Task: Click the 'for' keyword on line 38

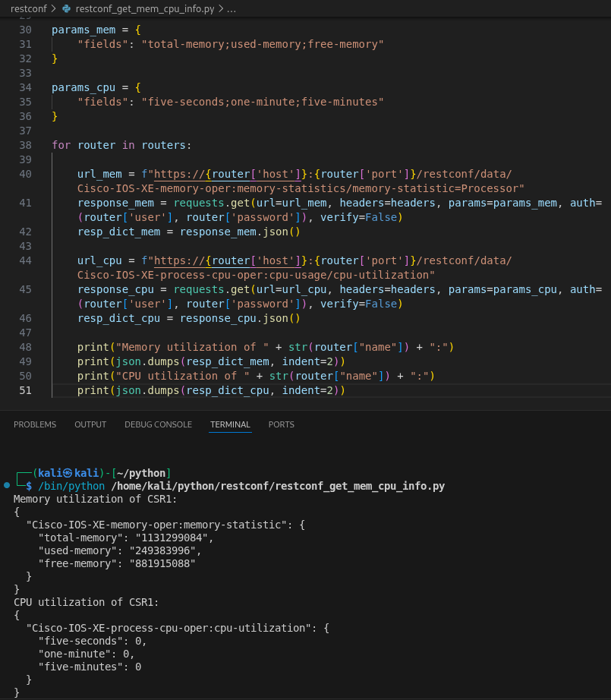Action: coord(61,145)
